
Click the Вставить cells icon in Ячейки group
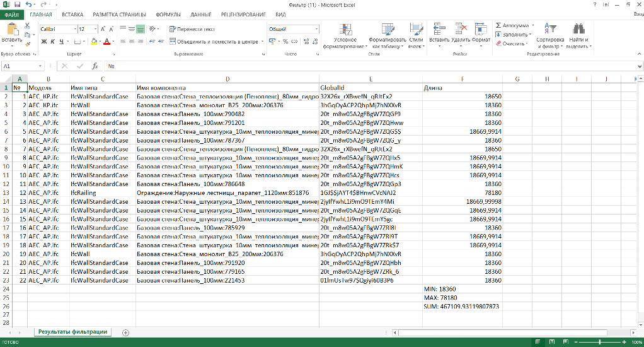[x=439, y=29]
